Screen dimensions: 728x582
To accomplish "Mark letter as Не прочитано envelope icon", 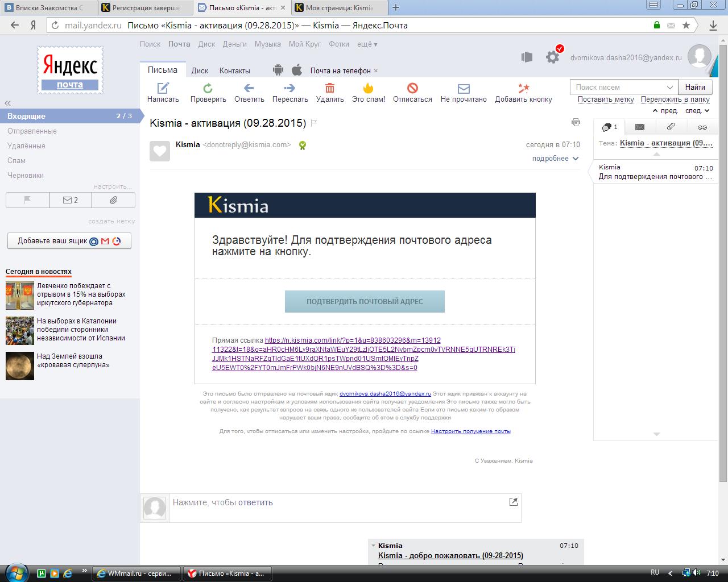I will (x=464, y=88).
